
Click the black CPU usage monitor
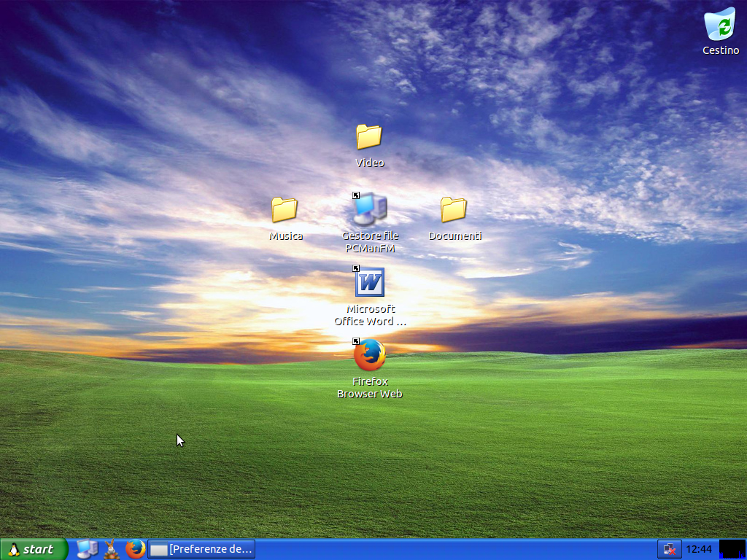732,548
